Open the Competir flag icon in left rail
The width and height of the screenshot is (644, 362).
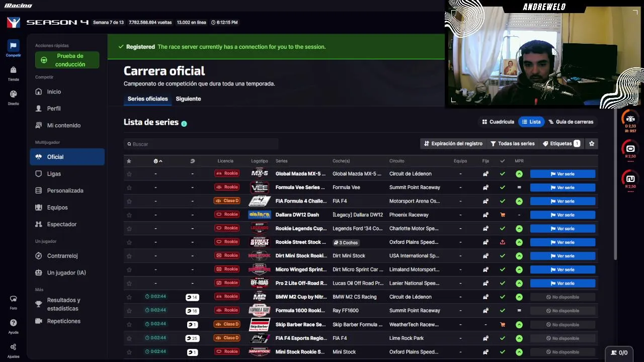pos(13,46)
